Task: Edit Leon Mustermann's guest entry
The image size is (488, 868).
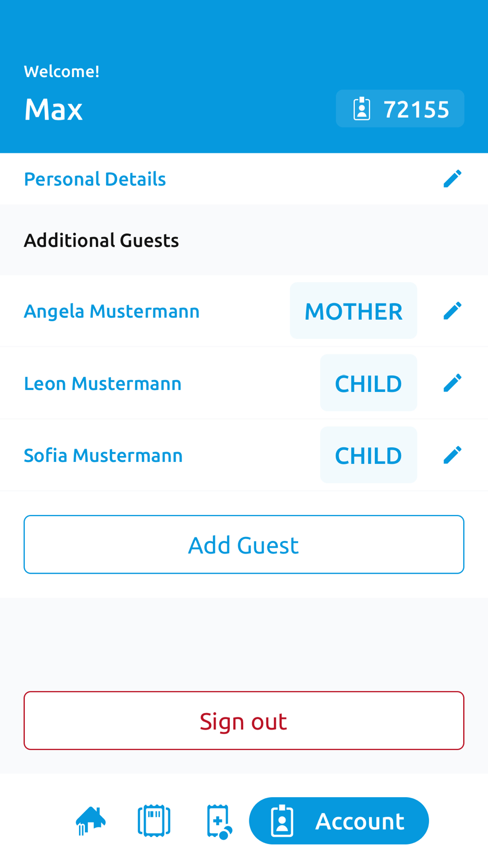Action: [x=452, y=383]
